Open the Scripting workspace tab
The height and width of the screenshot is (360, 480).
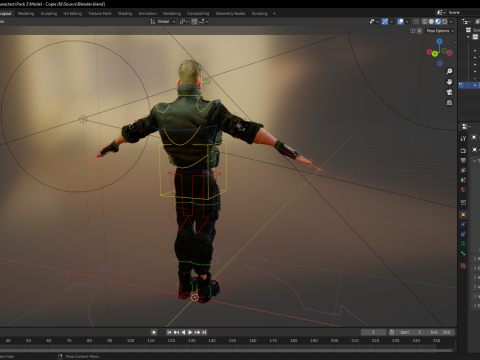click(259, 13)
